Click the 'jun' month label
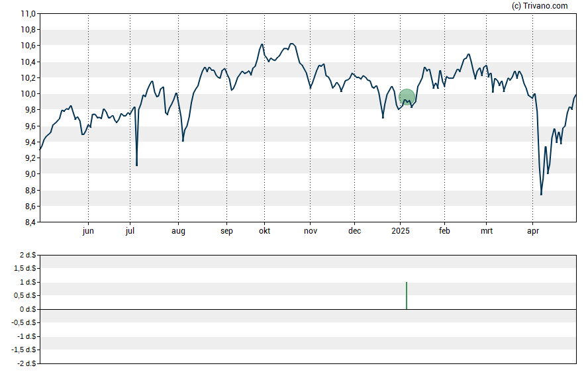Image resolution: width=588 pixels, height=374 pixels. coord(88,231)
